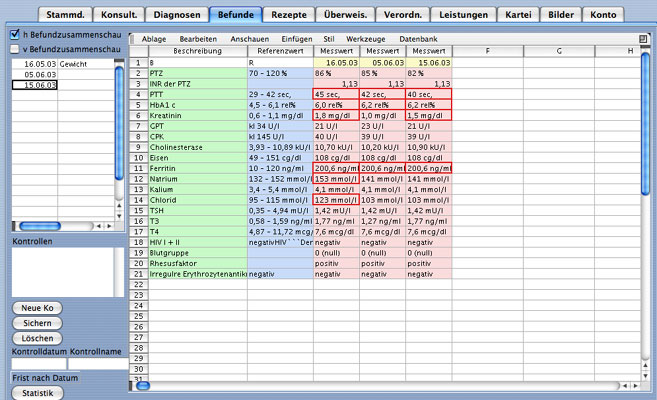Click the 15.06.03 date cell in row 1

pyautogui.click(x=429, y=63)
